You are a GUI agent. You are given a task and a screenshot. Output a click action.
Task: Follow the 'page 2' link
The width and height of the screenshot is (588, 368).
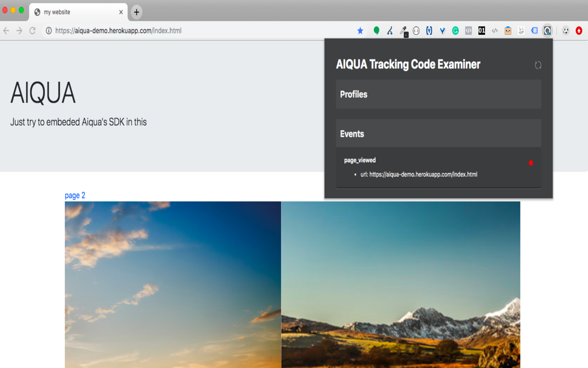[75, 195]
